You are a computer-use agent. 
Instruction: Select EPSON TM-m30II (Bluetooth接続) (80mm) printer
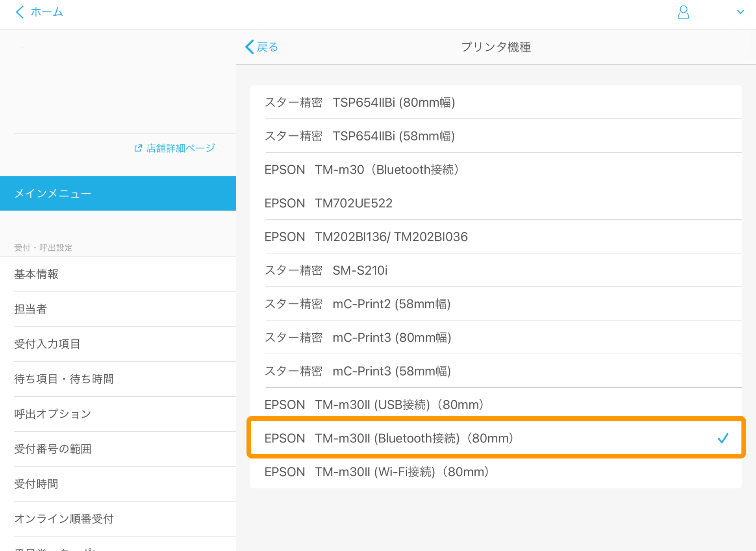pos(496,438)
